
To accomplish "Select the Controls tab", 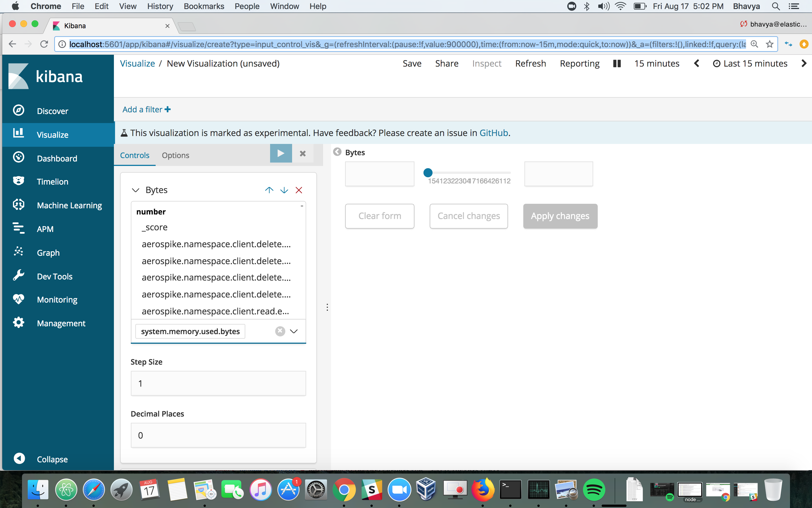I will [134, 155].
